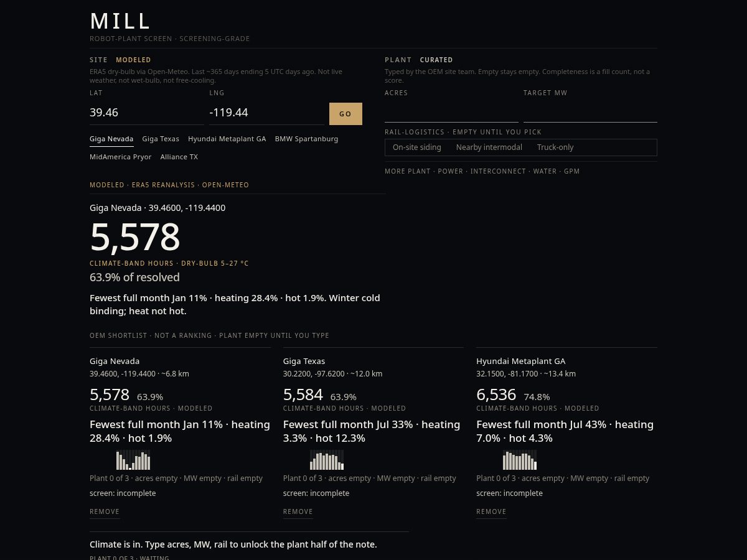Click the monthly bar chart on Giga Nevada card

133,460
